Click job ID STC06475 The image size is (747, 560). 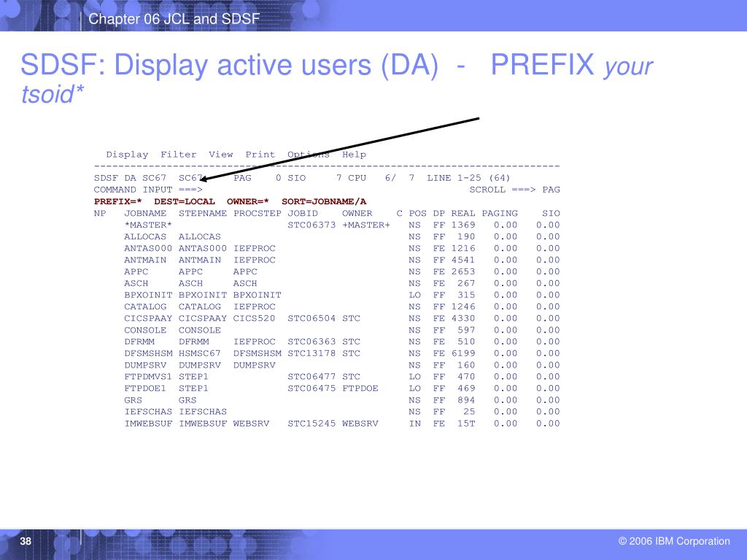311,389
